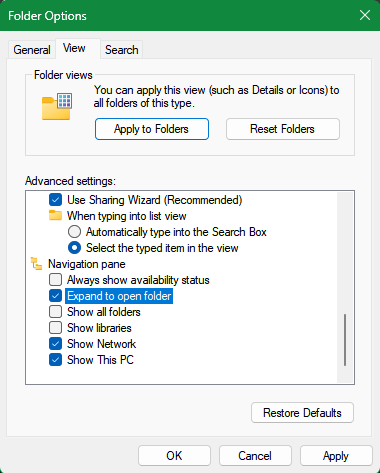Click the Apply button
Image resolution: width=380 pixels, height=473 pixels.
tap(336, 456)
